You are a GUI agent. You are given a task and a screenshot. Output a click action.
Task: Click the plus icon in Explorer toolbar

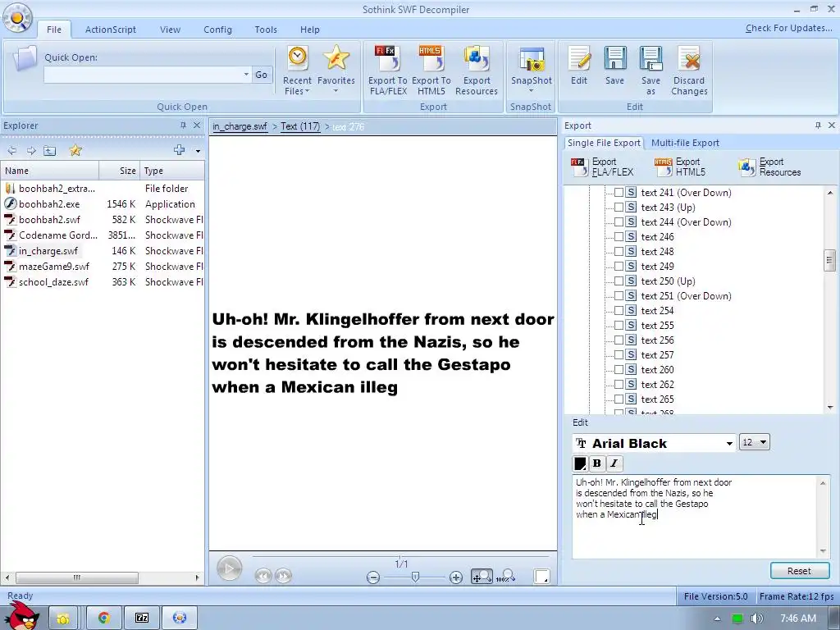[x=180, y=150]
